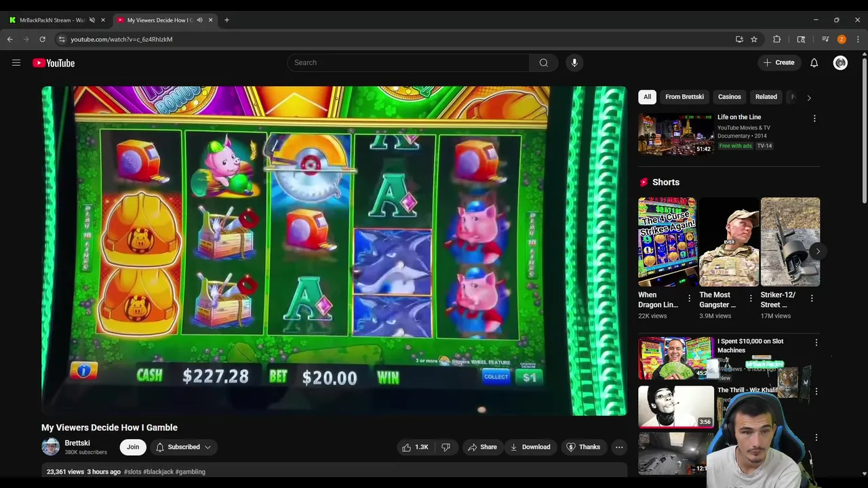Open The Most Gangster short thumbnail
The height and width of the screenshot is (488, 868).
[729, 242]
